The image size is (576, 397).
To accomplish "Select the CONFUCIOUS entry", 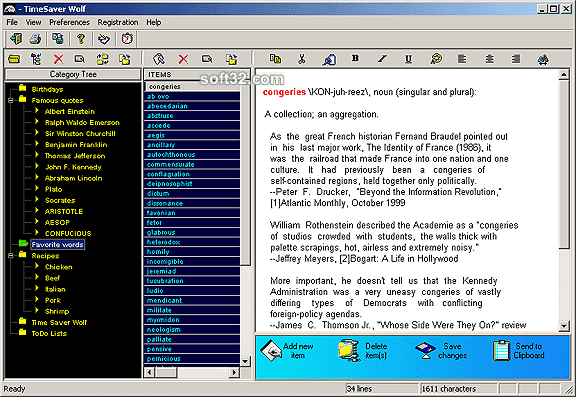I will pos(68,234).
